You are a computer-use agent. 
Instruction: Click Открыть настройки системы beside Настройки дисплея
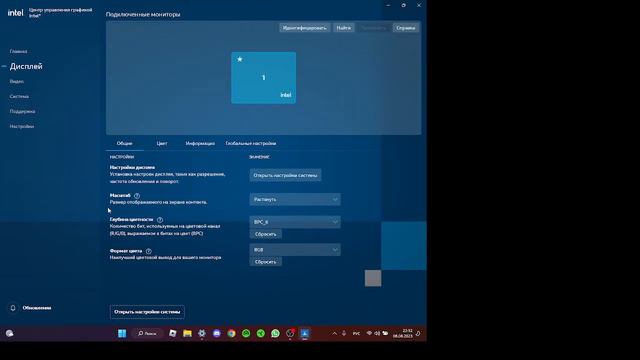(285, 175)
